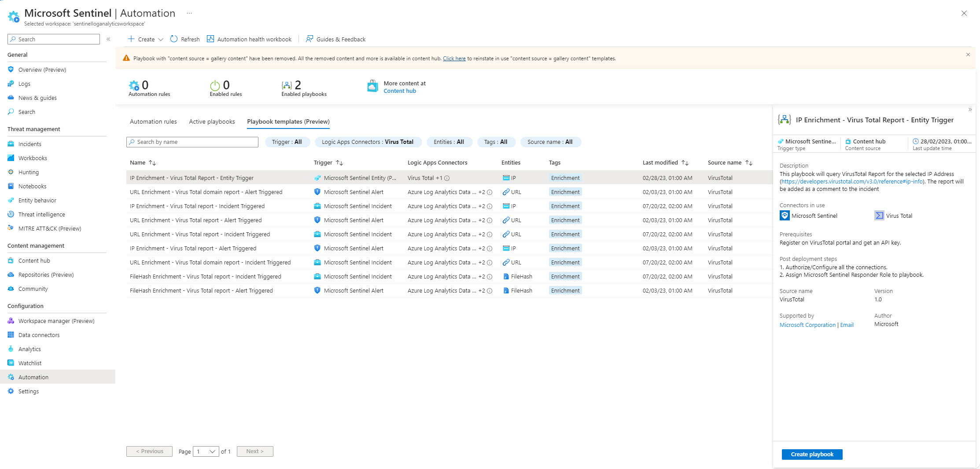The image size is (980, 469).
Task: Click the Create playbook button
Action: click(812, 454)
